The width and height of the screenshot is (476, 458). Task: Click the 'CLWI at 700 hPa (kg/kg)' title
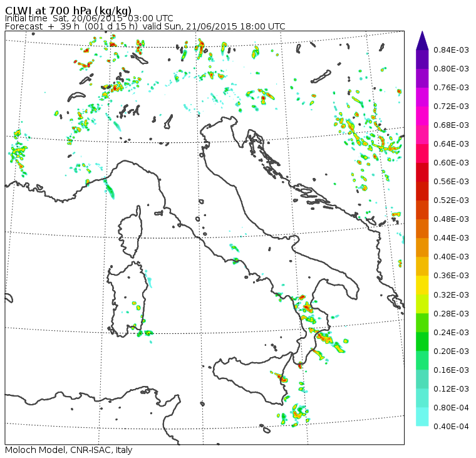pos(68,10)
